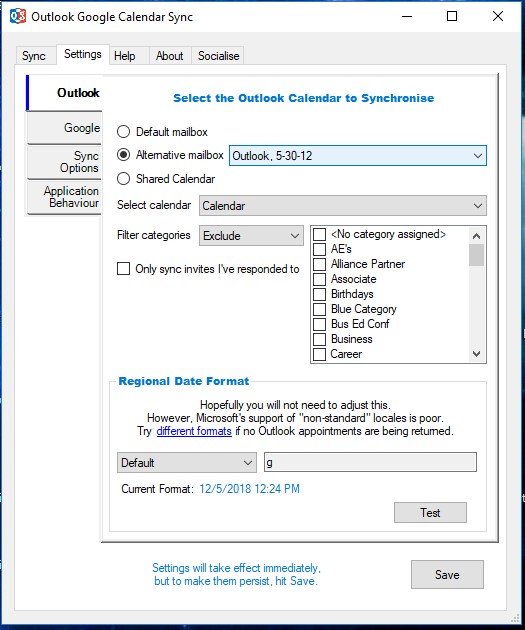Click the category list scrollbar thumb

[476, 255]
